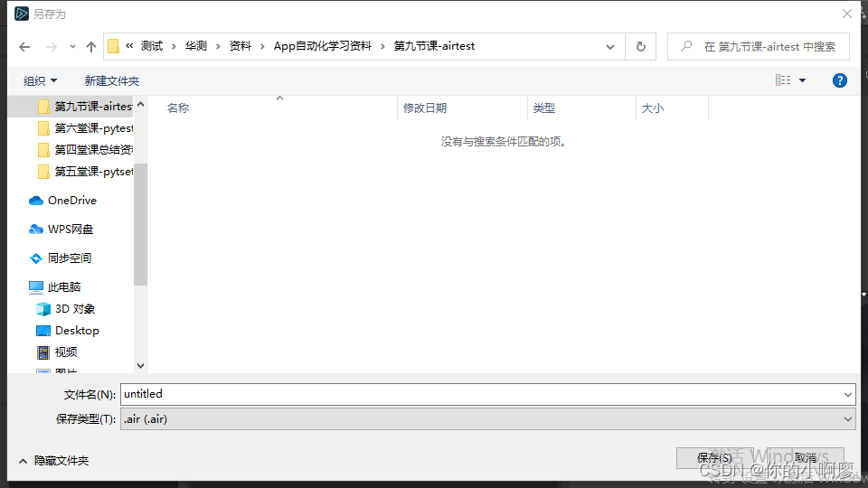Refresh the current folder view
The image size is (868, 488).
(640, 46)
